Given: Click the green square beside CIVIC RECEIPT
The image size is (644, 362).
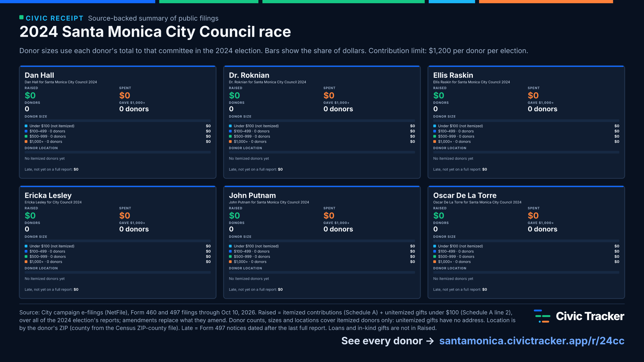Looking at the screenshot, I should (x=21, y=17).
